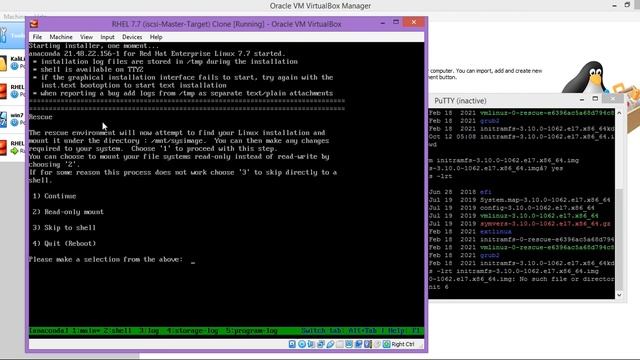Minimize the RHEL 7.7 VM window
The width and height of the screenshot is (640, 360).
[x=382, y=23]
